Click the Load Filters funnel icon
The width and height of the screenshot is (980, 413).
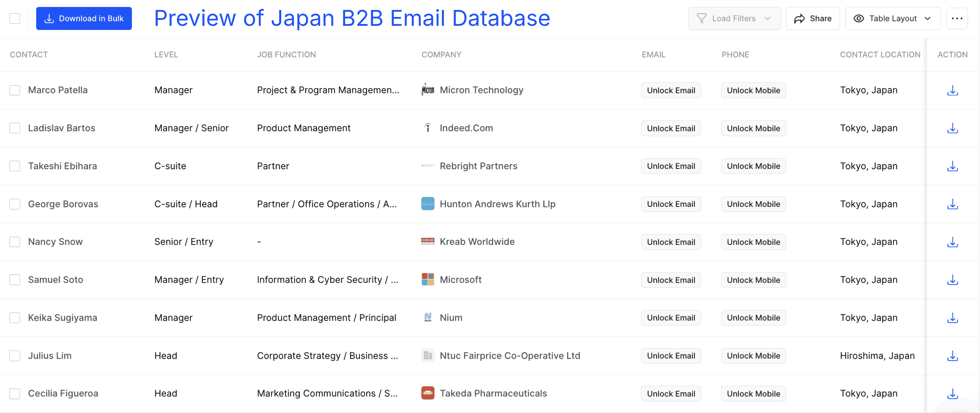coord(702,18)
